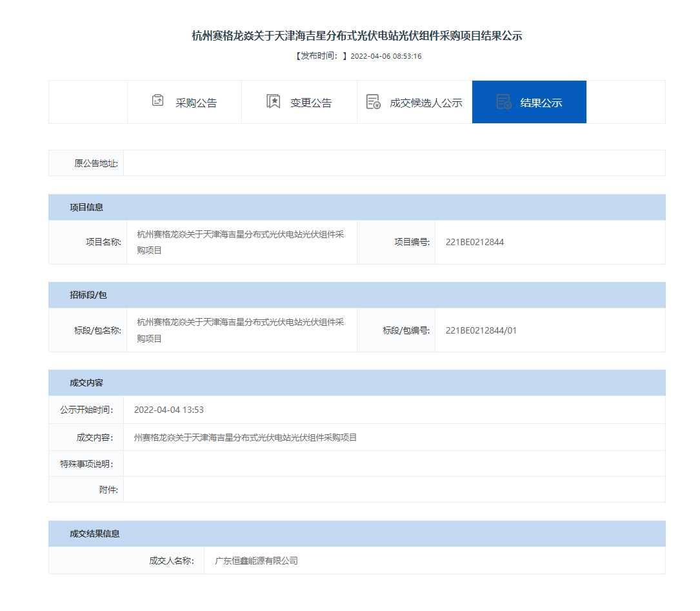
Task: Click the publish time 2022-04-06 08:53:16
Action: (386, 56)
